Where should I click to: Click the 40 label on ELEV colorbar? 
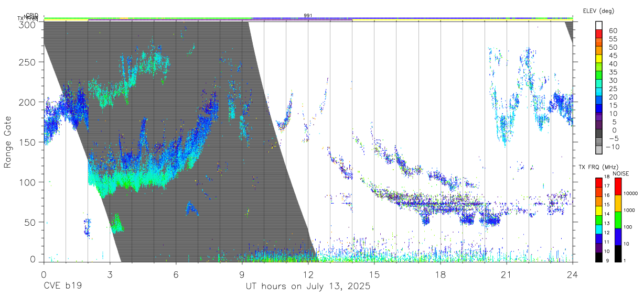(613, 64)
